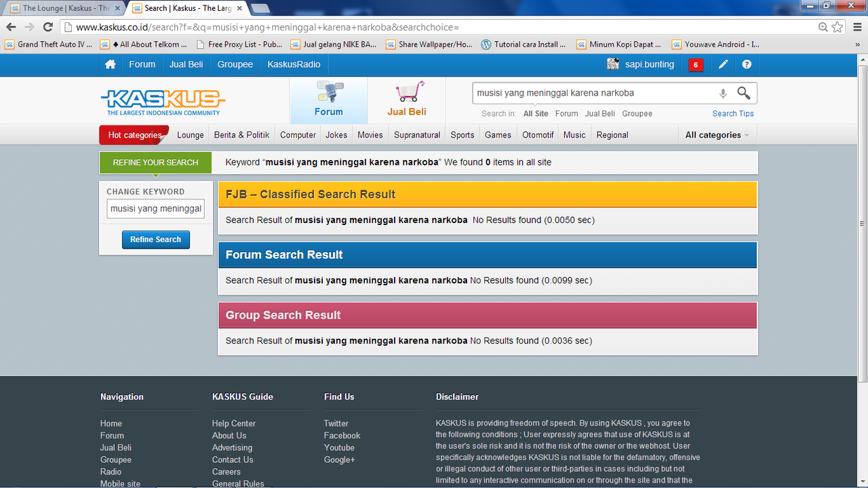Viewport: 868px width, 488px height.
Task: Click the browser back arrow
Action: [x=11, y=27]
